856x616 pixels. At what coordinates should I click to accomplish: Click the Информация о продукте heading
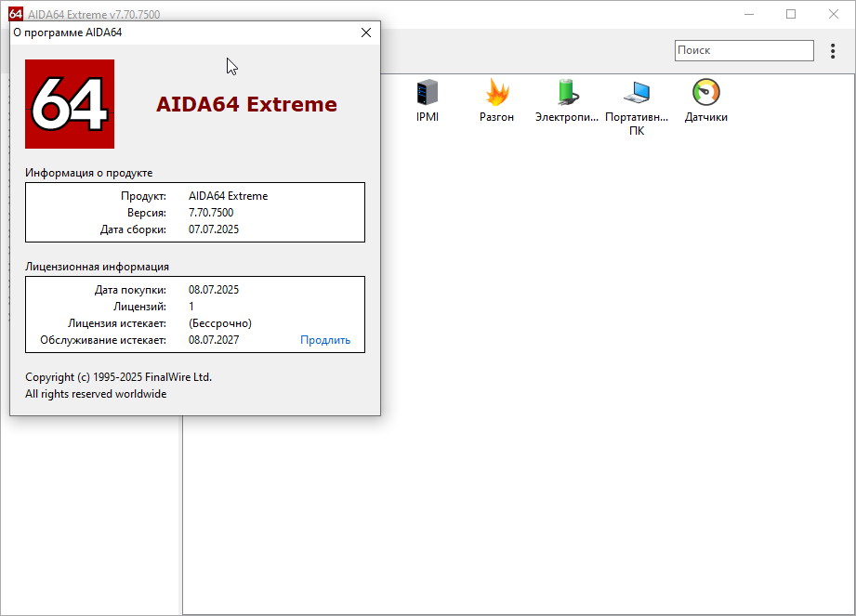click(89, 173)
